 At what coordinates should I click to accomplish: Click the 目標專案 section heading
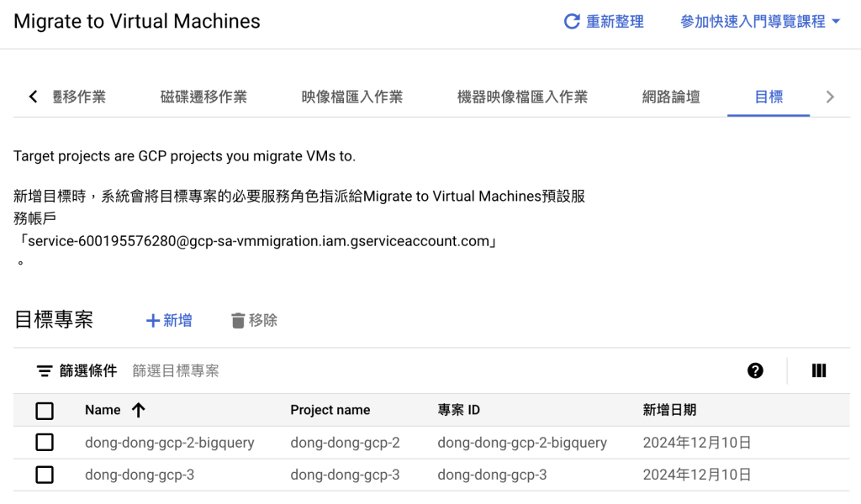click(53, 320)
